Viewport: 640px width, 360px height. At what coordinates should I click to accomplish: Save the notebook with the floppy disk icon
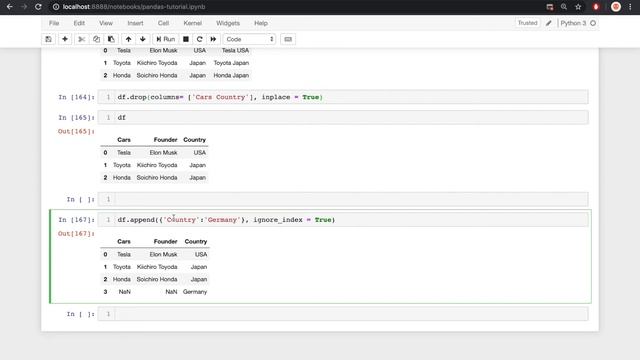pos(49,39)
